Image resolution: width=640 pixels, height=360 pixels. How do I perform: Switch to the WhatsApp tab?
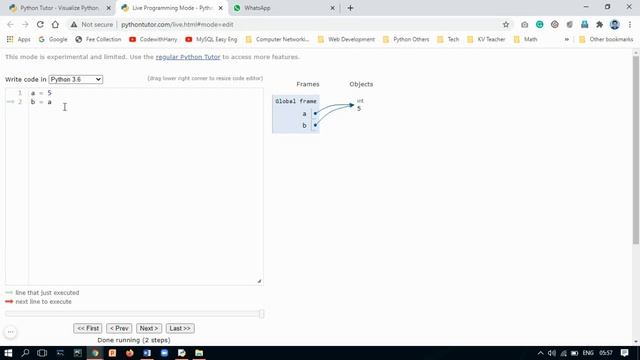click(x=284, y=8)
